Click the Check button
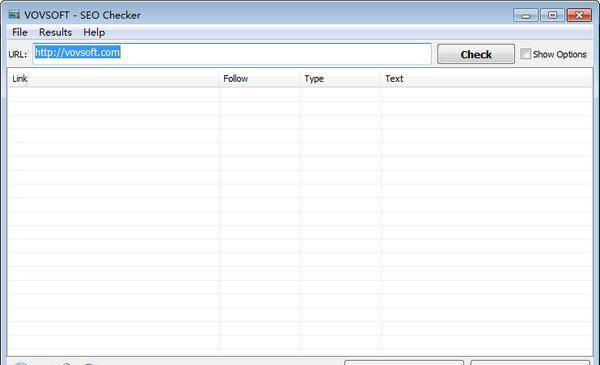Screen dimensions: 600x365 click(476, 54)
